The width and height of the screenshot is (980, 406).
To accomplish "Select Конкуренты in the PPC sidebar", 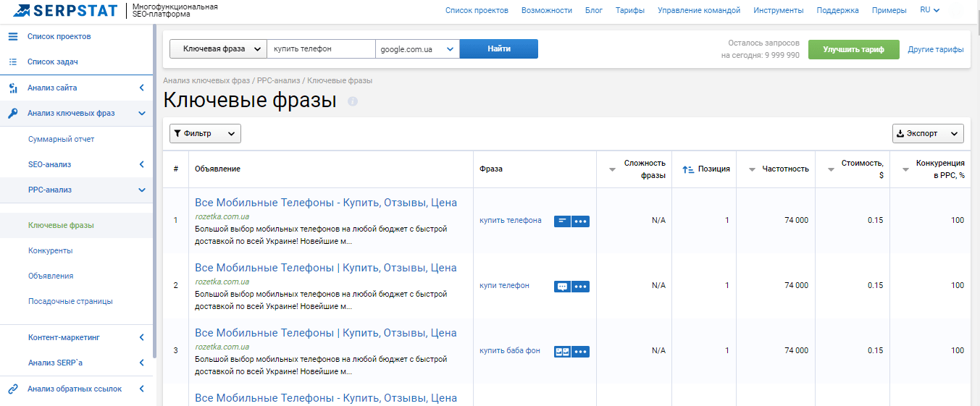I will pyautogui.click(x=50, y=250).
